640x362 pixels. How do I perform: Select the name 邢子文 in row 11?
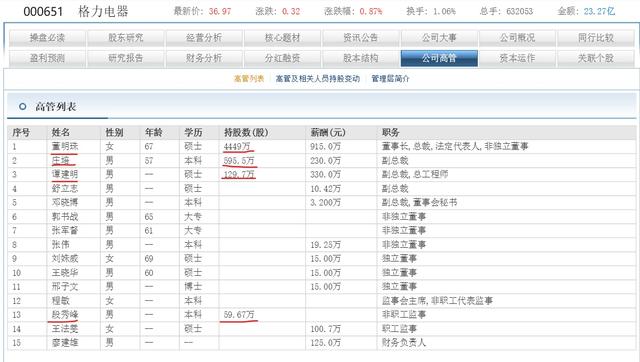(x=65, y=287)
